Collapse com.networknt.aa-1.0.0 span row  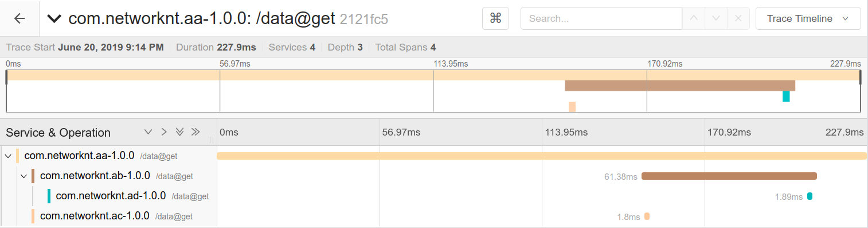click(8, 156)
